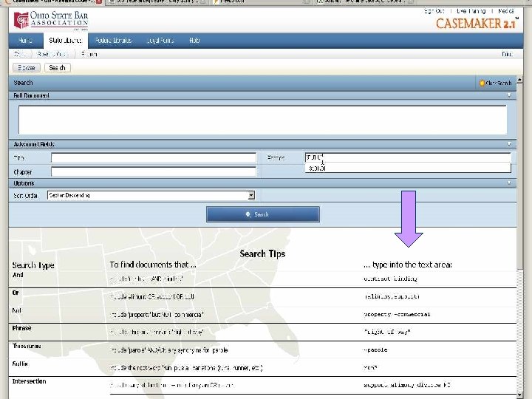This screenshot has height=399, width=532.
Task: Click the Print link
Action: (x=507, y=54)
